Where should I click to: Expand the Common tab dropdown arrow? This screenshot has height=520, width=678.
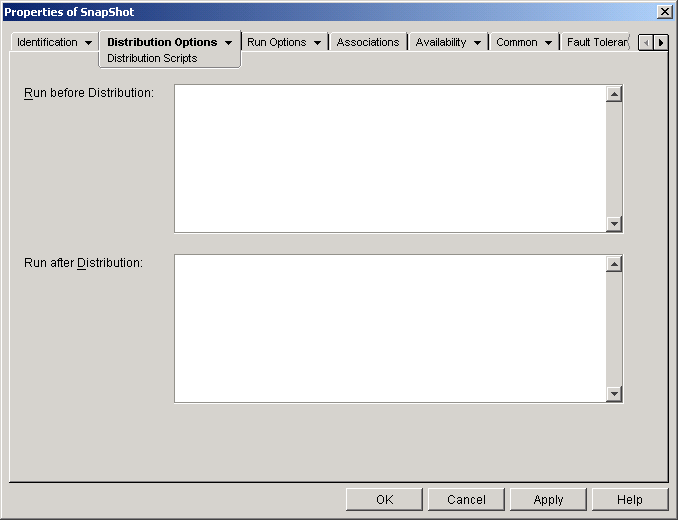[548, 43]
